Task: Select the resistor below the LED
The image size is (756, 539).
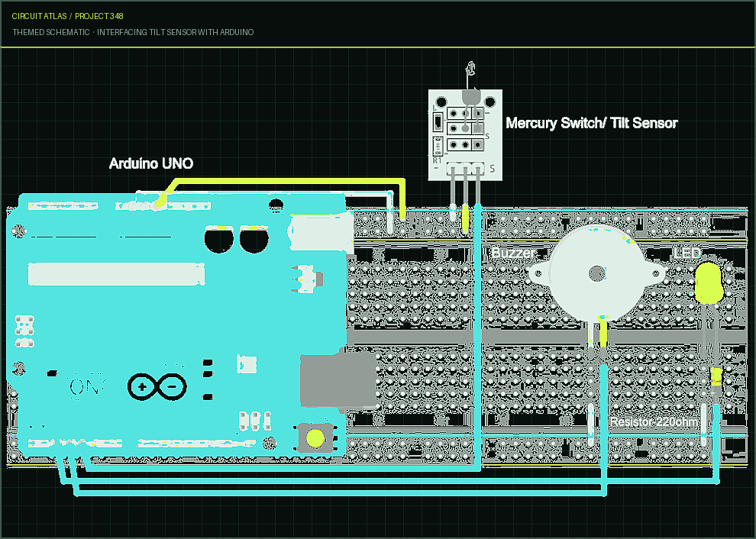Action: coord(716,376)
